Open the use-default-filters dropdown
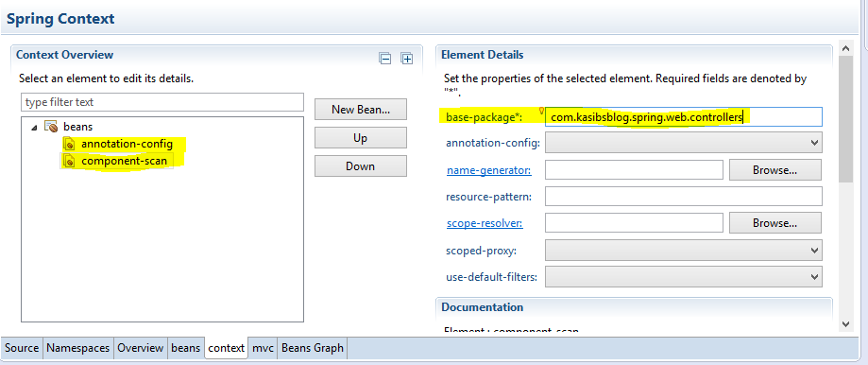This screenshot has width=868, height=365. tap(684, 276)
